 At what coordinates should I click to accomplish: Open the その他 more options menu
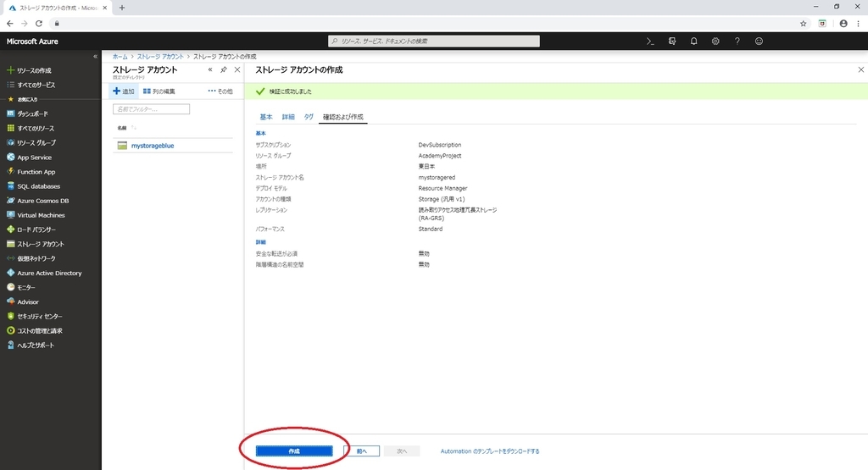[x=220, y=91]
